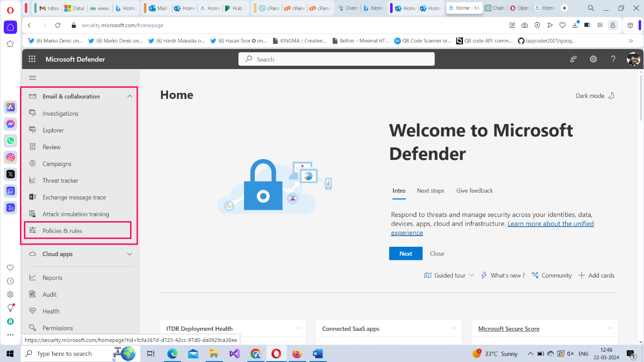Open the Settings gear in the Defender header

click(593, 59)
